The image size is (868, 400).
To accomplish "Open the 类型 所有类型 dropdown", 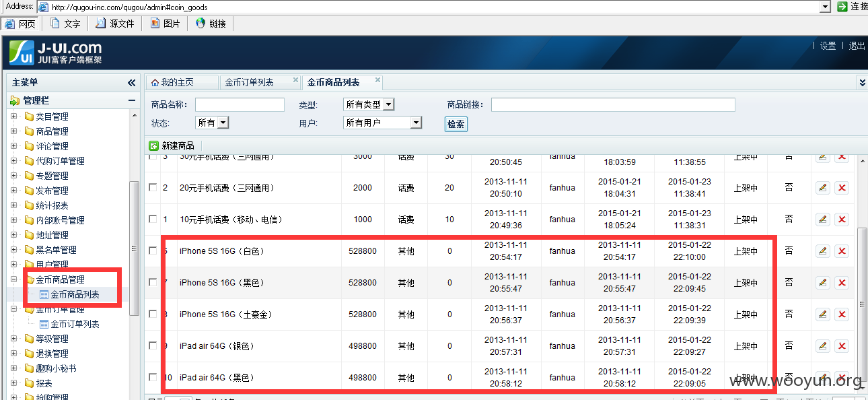I will coord(369,104).
